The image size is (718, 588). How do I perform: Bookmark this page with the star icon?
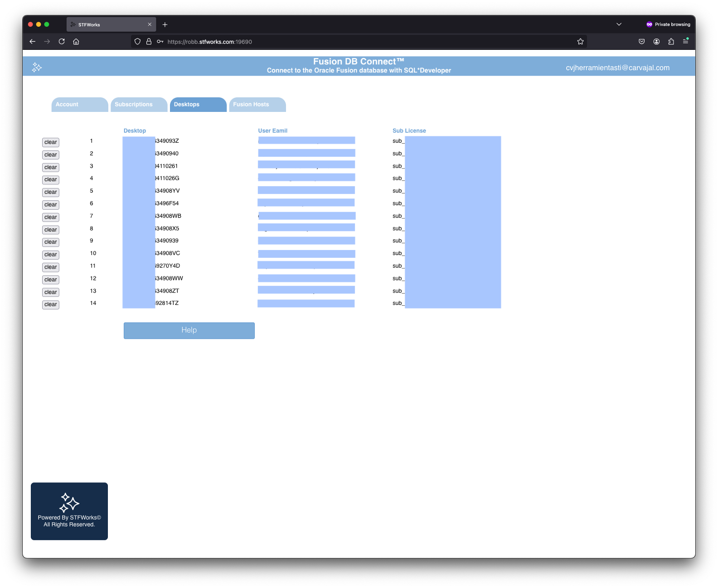tap(580, 42)
